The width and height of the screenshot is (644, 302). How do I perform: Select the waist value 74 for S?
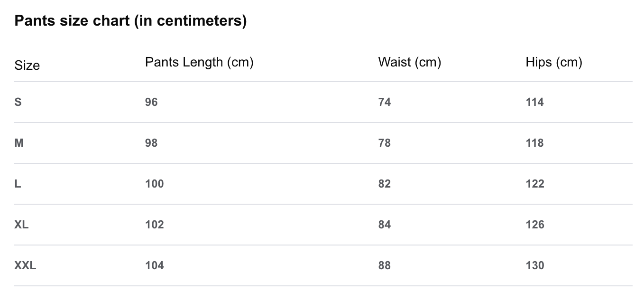tap(385, 102)
